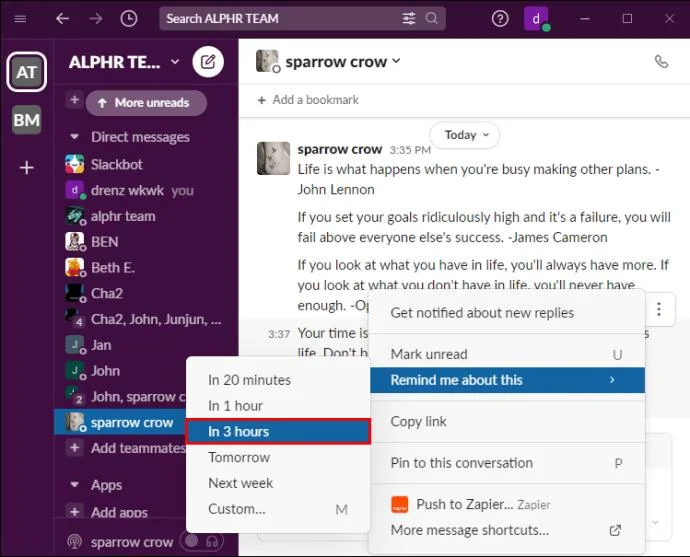This screenshot has width=690, height=557.
Task: Click the 3:35 PM message timestamp
Action: tap(410, 150)
